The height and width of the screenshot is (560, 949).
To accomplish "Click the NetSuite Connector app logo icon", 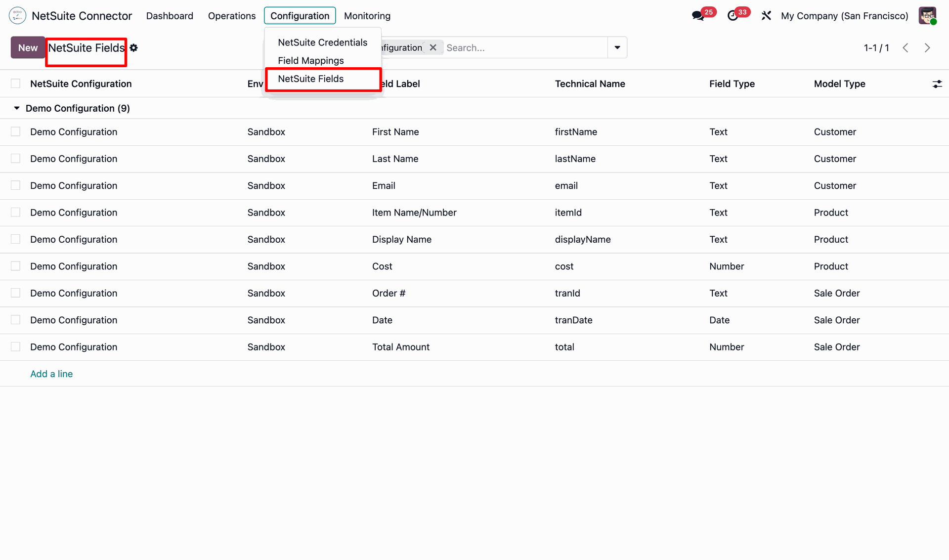I will [17, 16].
